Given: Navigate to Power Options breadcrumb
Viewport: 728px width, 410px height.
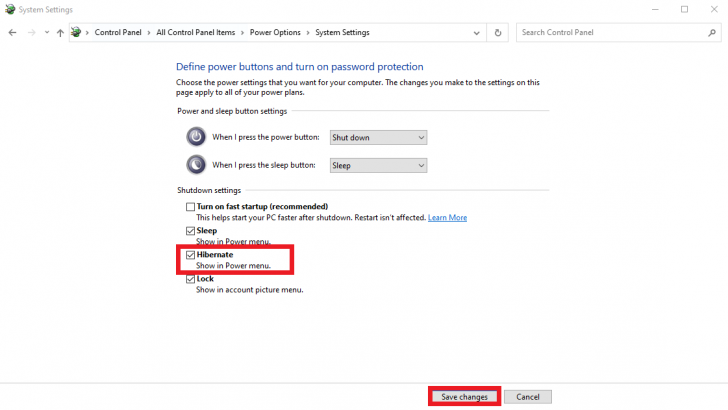Looking at the screenshot, I should click(x=275, y=33).
